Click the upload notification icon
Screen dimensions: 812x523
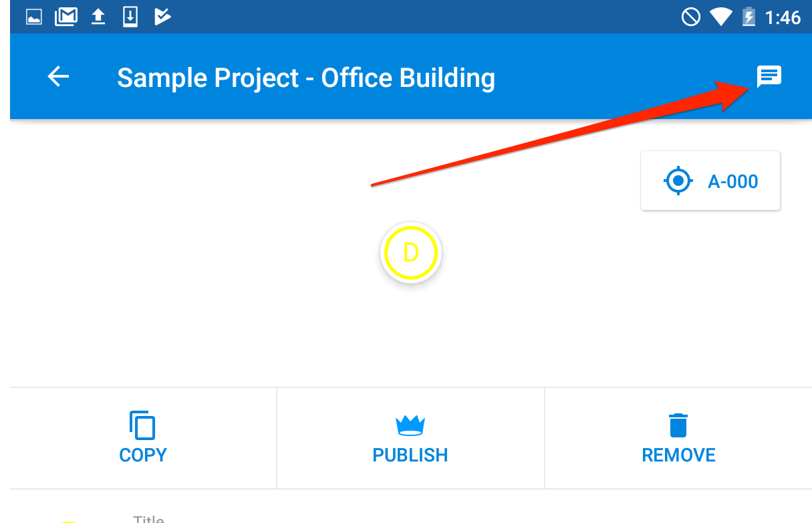[x=98, y=17]
